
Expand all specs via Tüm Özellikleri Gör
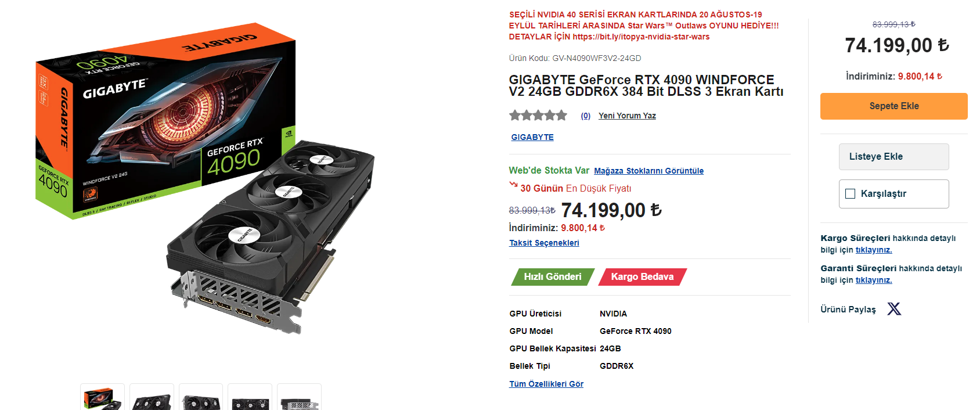pyautogui.click(x=546, y=384)
